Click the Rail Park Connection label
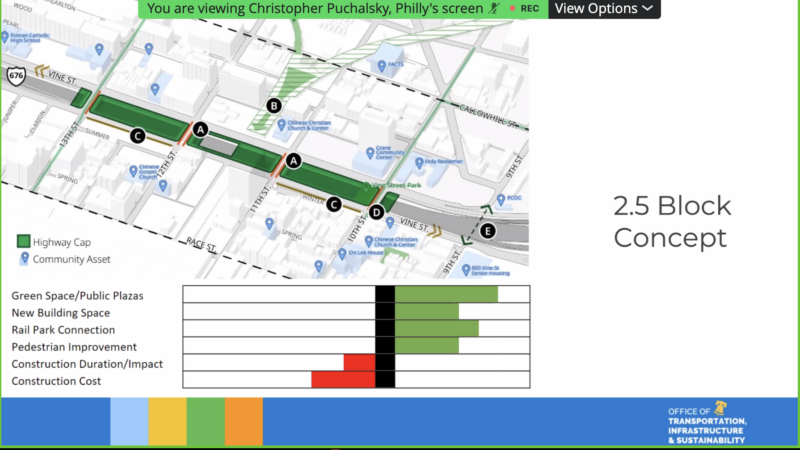This screenshot has width=800, height=450. 63,330
